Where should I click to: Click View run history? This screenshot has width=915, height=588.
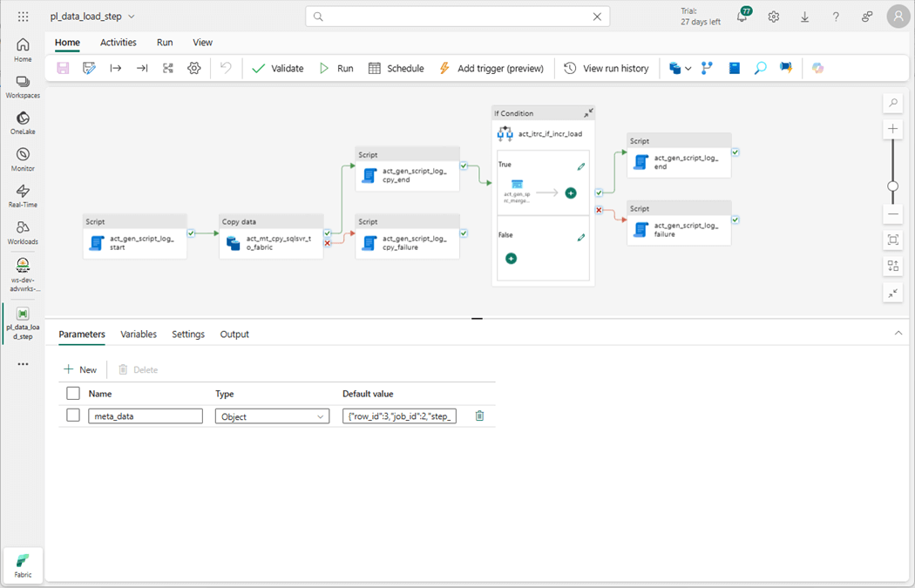(x=606, y=68)
